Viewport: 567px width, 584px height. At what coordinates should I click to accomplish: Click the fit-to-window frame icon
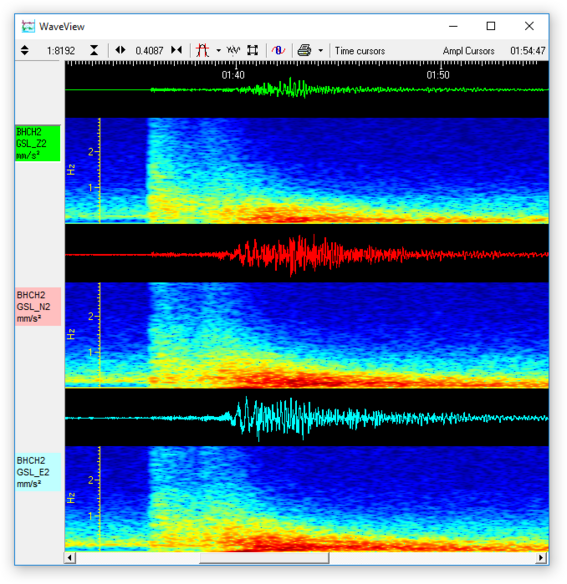pyautogui.click(x=253, y=50)
